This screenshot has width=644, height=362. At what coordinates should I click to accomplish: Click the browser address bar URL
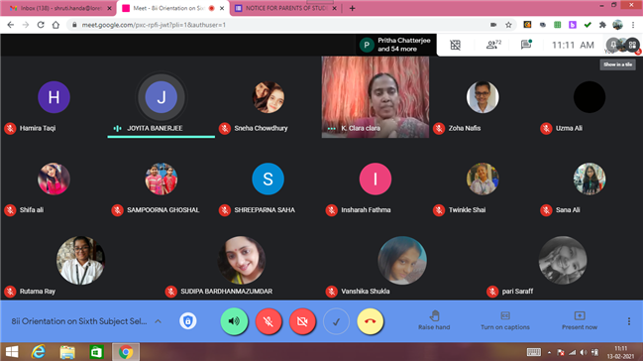[154, 25]
